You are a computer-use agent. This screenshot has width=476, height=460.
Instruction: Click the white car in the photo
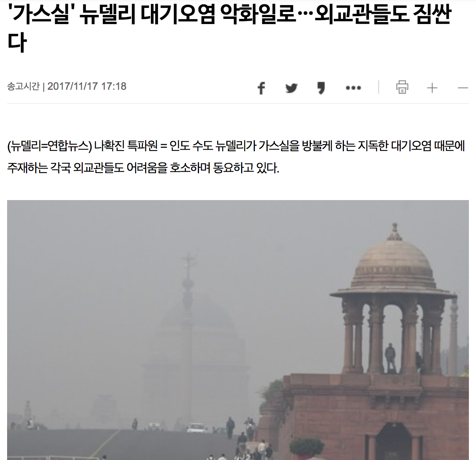click(196, 428)
